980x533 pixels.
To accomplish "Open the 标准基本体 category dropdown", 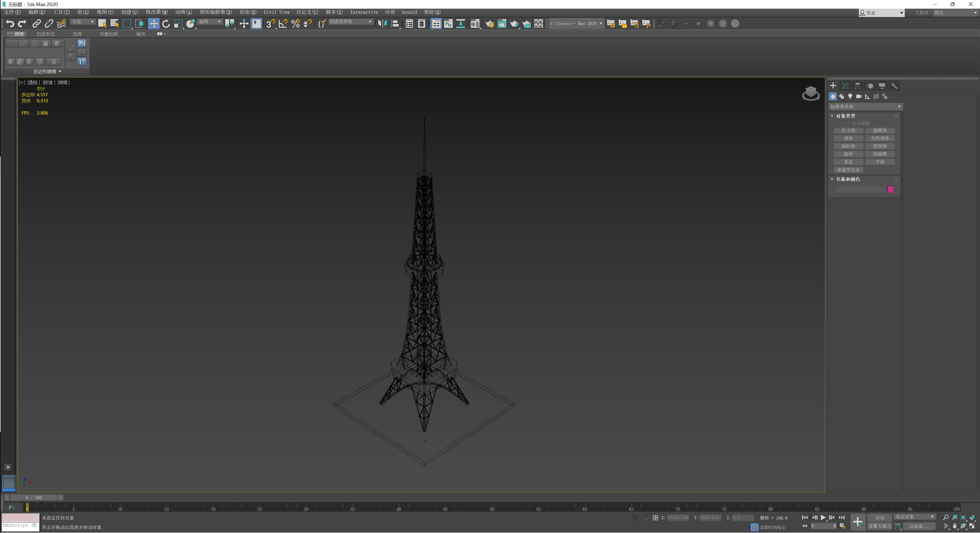I will tap(865, 107).
